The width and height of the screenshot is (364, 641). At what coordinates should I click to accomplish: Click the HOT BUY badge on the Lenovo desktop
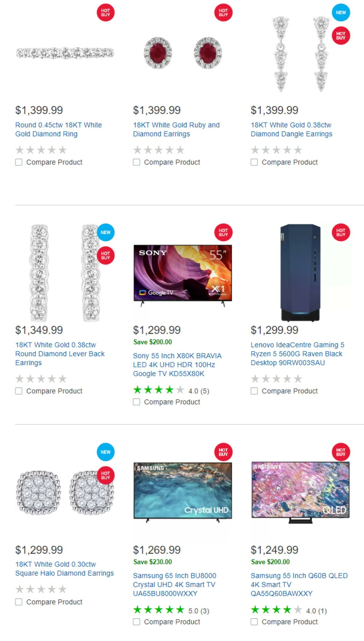pyautogui.click(x=341, y=233)
